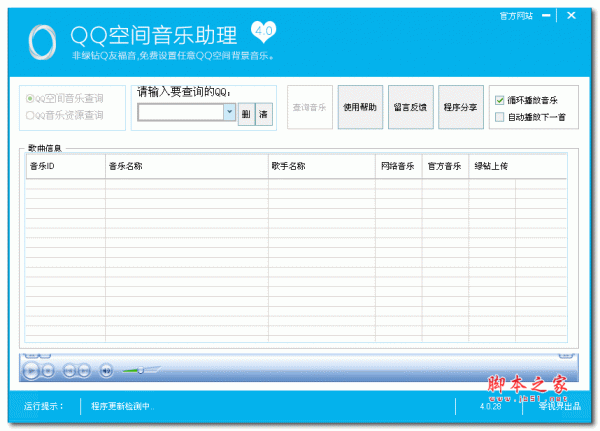
Task: Skip to next track in the player
Action: pyautogui.click(x=84, y=371)
